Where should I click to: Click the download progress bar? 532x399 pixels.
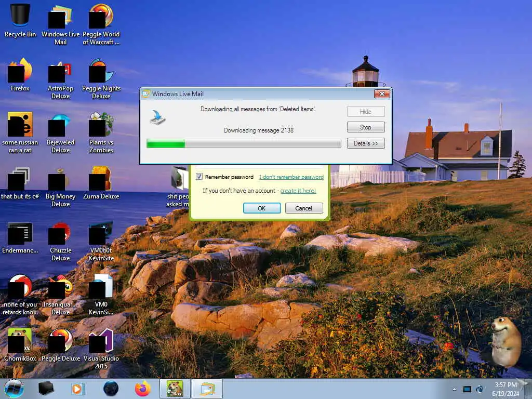pyautogui.click(x=244, y=143)
